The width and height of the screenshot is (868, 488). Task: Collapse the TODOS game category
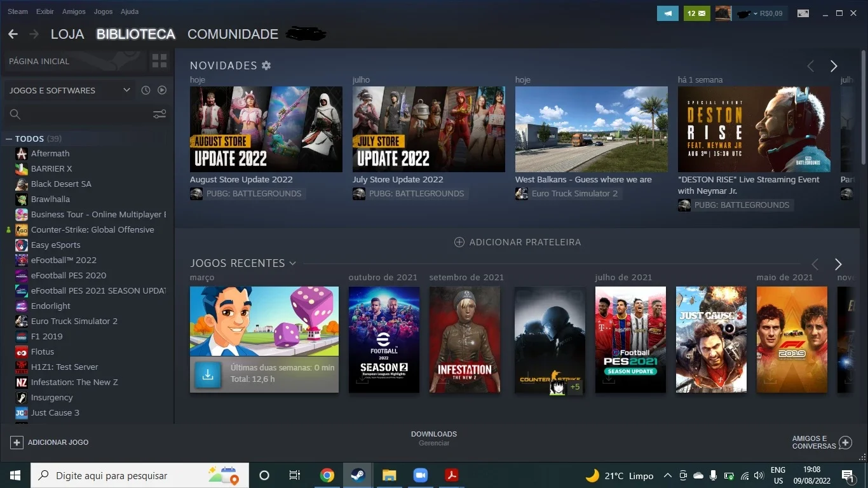(9, 139)
